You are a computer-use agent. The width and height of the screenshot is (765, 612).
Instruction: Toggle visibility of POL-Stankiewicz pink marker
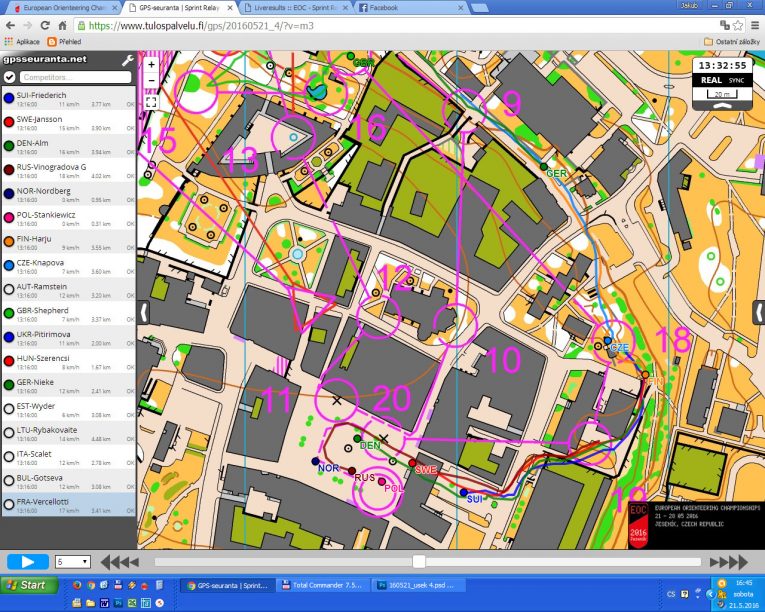(9, 218)
